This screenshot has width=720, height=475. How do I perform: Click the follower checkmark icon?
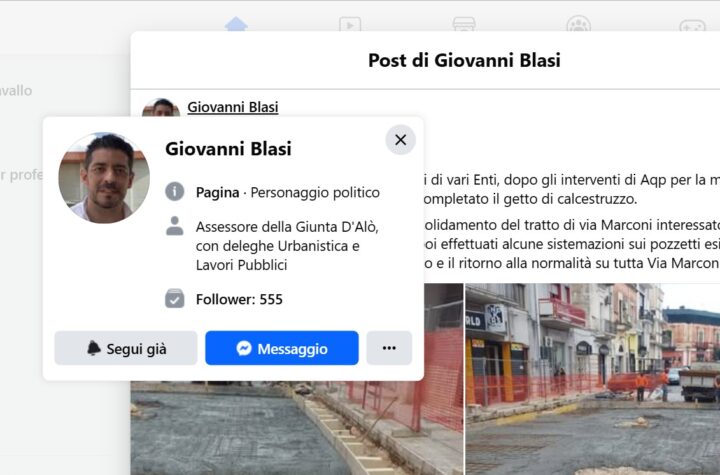(x=174, y=299)
